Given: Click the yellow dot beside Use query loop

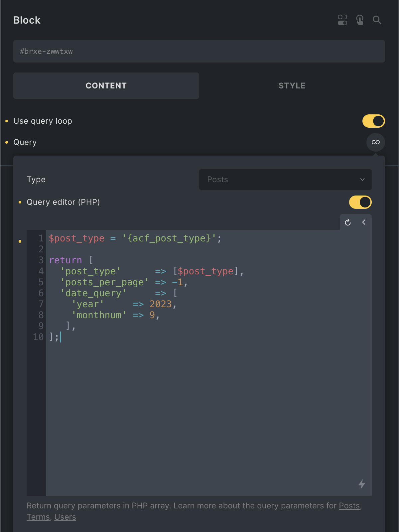Looking at the screenshot, I should pyautogui.click(x=7, y=121).
